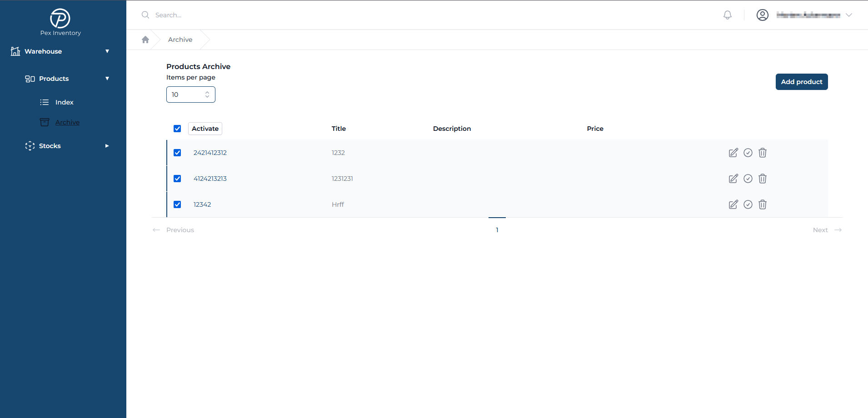868x418 pixels.
Task: Click the Activate bulk action button
Action: (x=205, y=129)
